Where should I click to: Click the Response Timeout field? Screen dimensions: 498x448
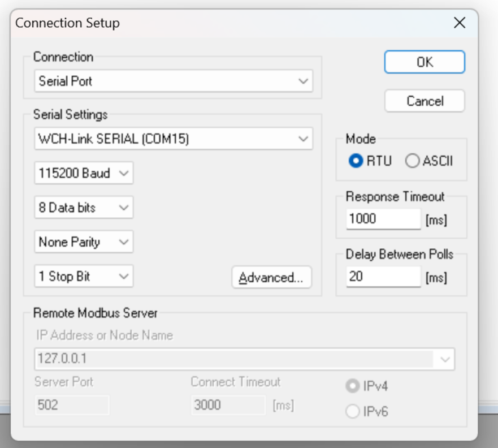[x=383, y=219]
